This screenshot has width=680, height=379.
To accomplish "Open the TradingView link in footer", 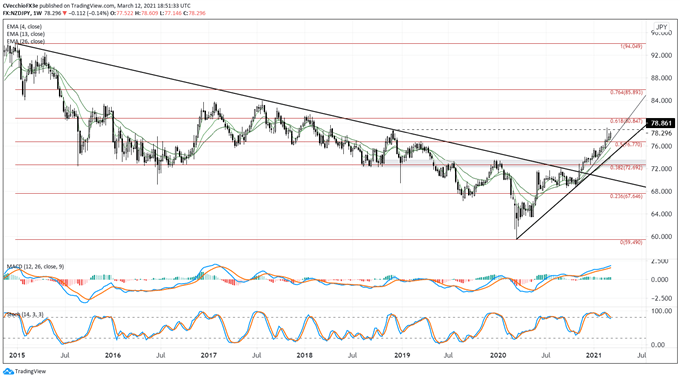I will 30,372.
